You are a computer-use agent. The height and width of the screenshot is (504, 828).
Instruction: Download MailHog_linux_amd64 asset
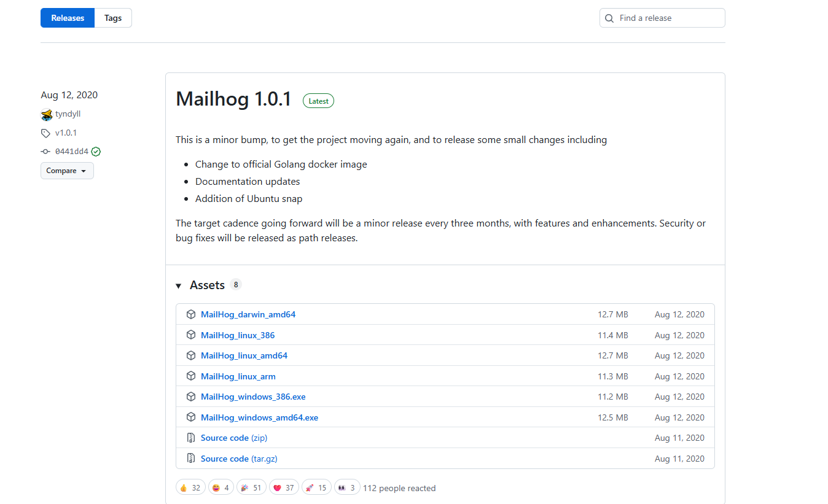(x=244, y=355)
